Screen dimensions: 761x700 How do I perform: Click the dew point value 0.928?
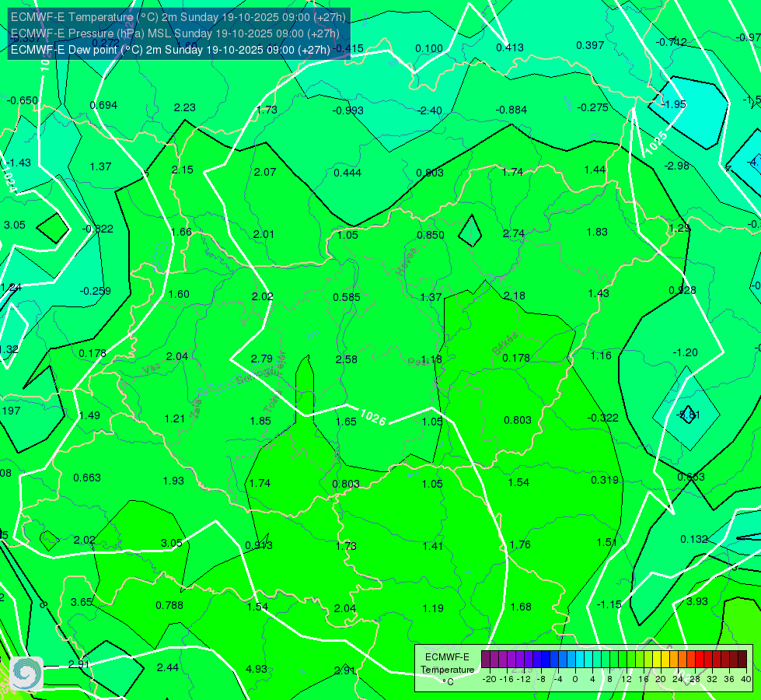pyautogui.click(x=682, y=290)
